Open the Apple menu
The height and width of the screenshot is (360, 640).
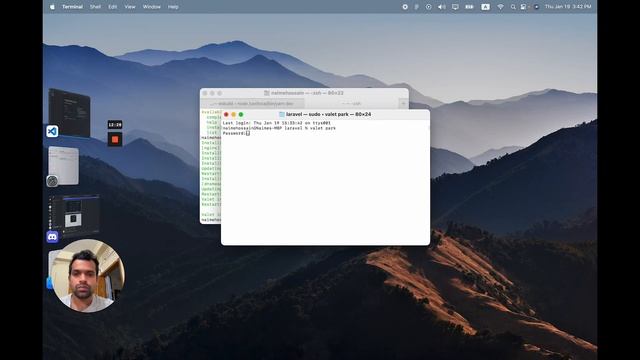coord(52,7)
